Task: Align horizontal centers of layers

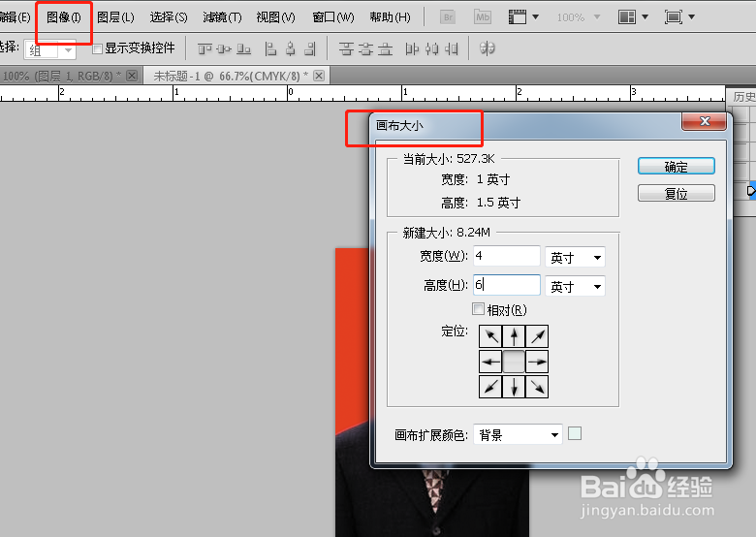Action: (290, 48)
